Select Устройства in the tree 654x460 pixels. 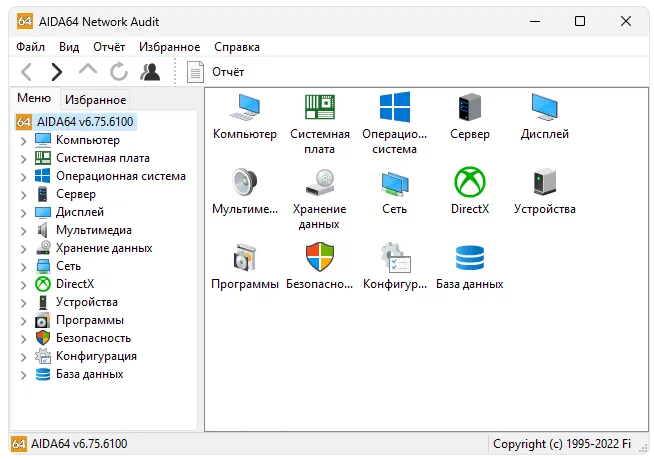(x=87, y=302)
